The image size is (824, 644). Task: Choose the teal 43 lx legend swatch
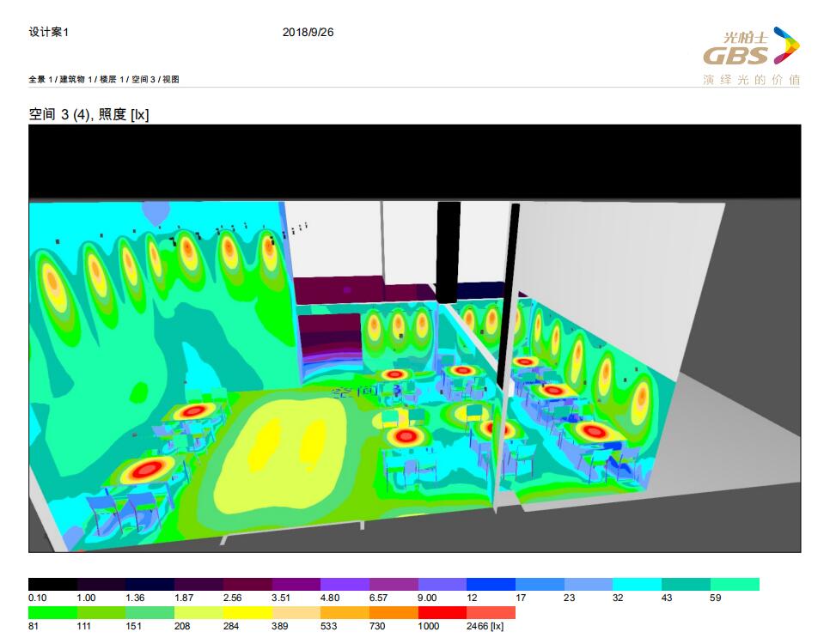[x=686, y=584]
